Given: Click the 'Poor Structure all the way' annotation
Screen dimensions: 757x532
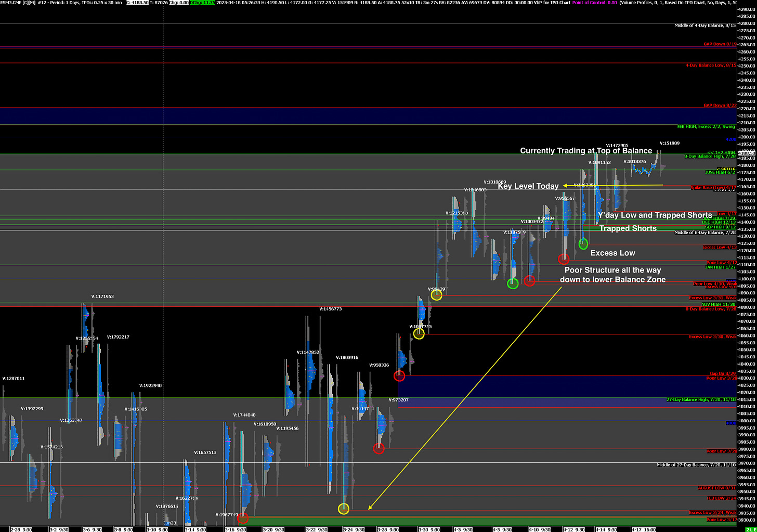Looking at the screenshot, I should (613, 270).
